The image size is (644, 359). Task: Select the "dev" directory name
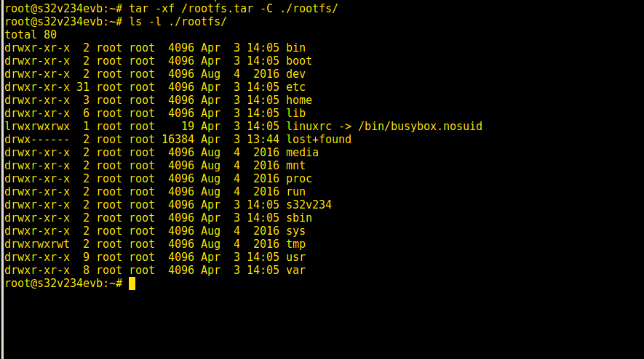click(295, 74)
